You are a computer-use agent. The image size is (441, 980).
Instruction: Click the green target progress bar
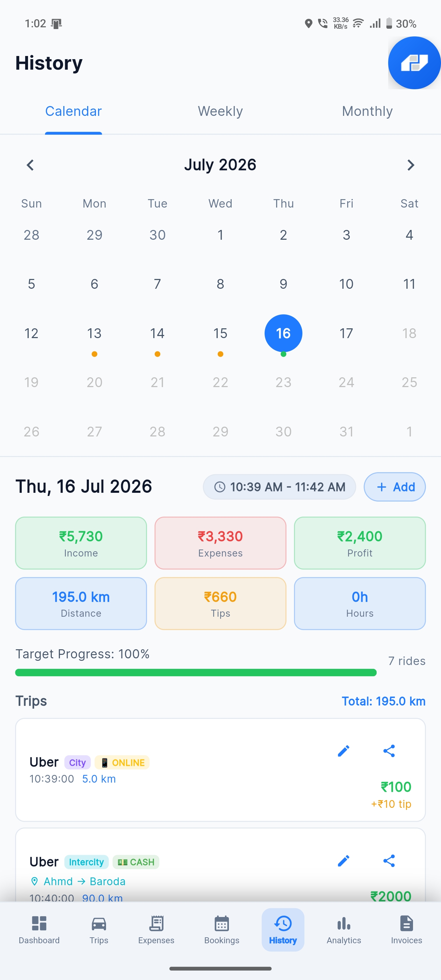196,673
